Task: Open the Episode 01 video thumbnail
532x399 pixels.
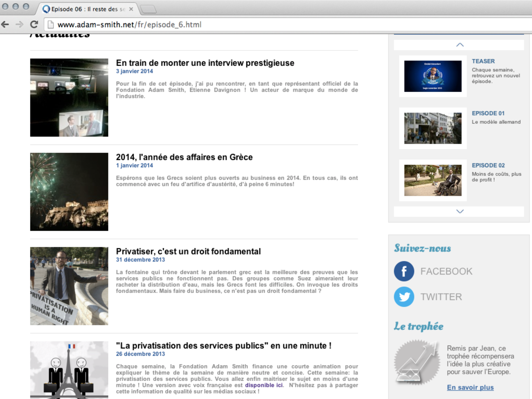Action: pos(433,128)
